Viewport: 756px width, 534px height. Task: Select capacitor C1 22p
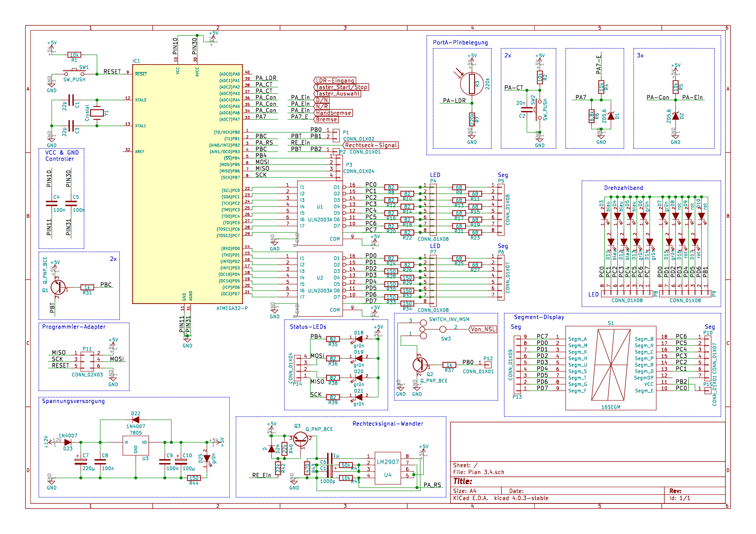(72, 100)
